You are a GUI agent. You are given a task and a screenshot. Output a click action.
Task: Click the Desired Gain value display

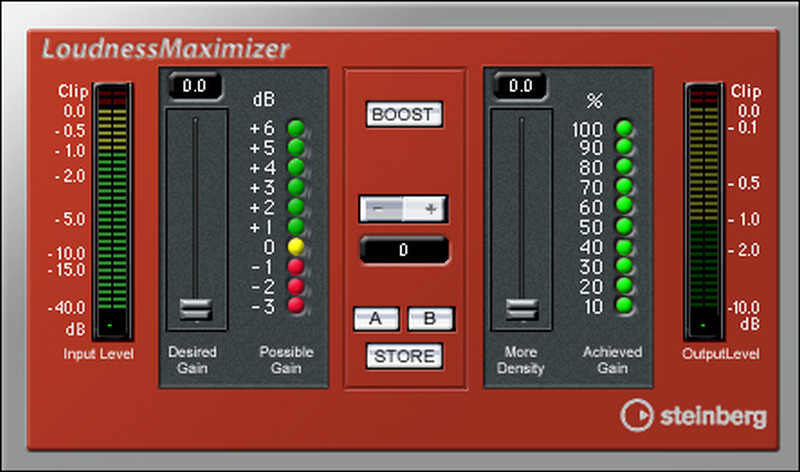point(195,87)
